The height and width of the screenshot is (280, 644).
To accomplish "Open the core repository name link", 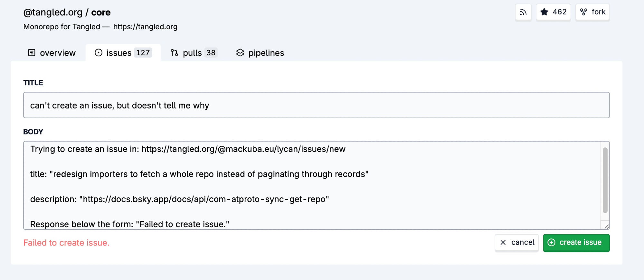I will [x=101, y=13].
